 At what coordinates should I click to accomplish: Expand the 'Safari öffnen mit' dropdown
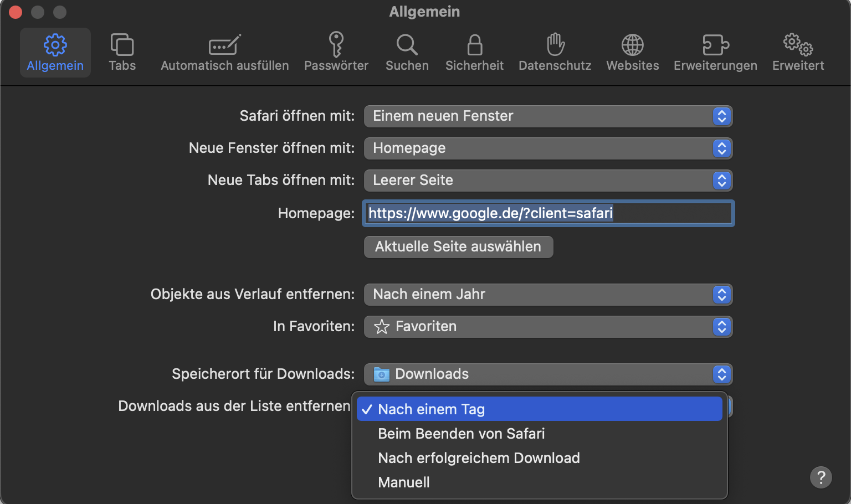coord(547,116)
